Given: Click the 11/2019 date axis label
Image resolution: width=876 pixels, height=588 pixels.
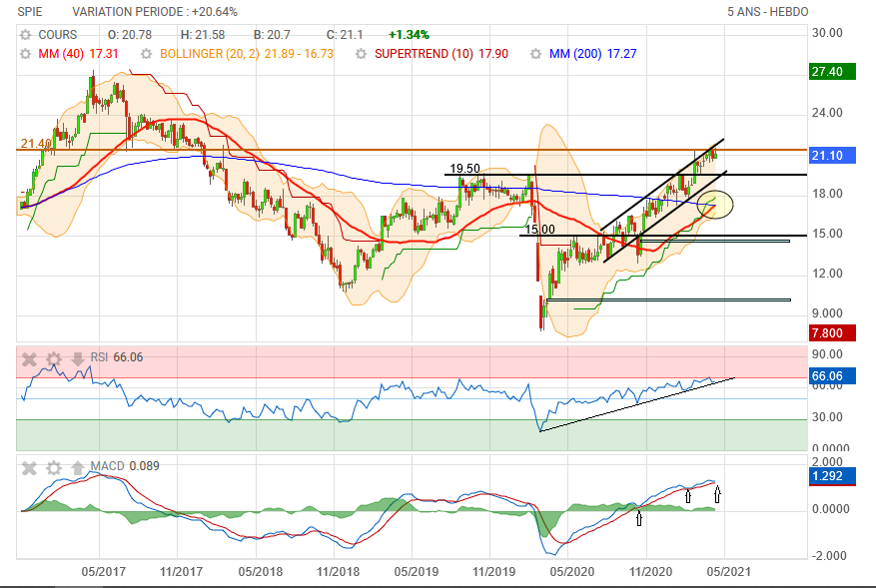Looking at the screenshot, I should [x=493, y=572].
